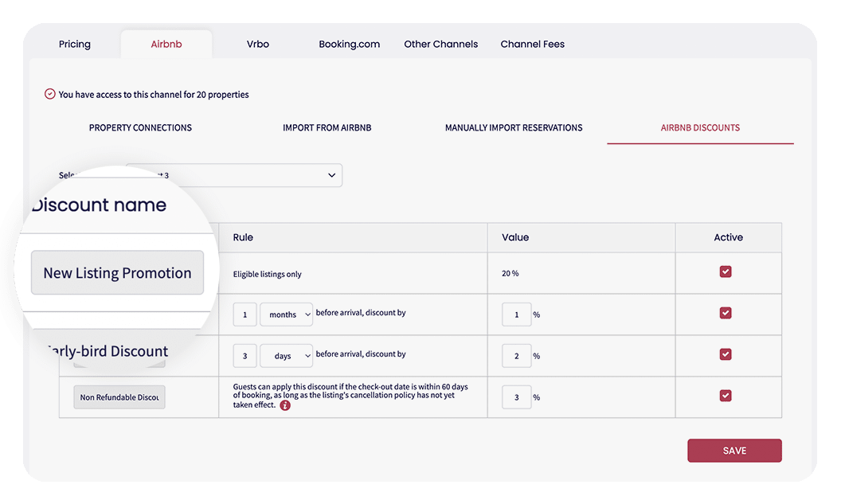Edit the number field before months

[x=245, y=315]
